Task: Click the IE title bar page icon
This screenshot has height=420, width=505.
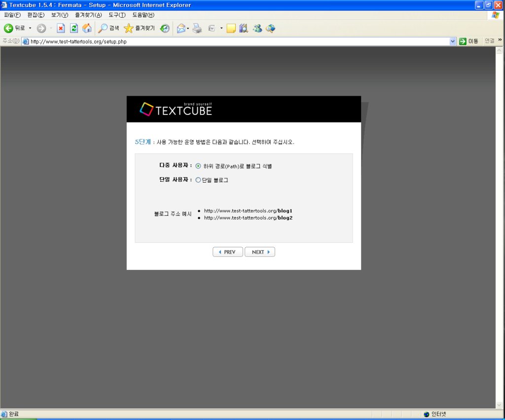Action: [x=4, y=5]
